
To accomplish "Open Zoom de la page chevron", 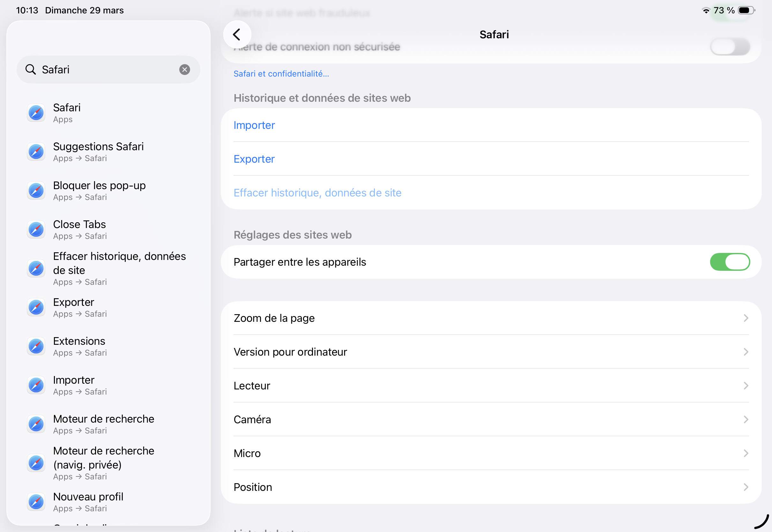I will 746,318.
